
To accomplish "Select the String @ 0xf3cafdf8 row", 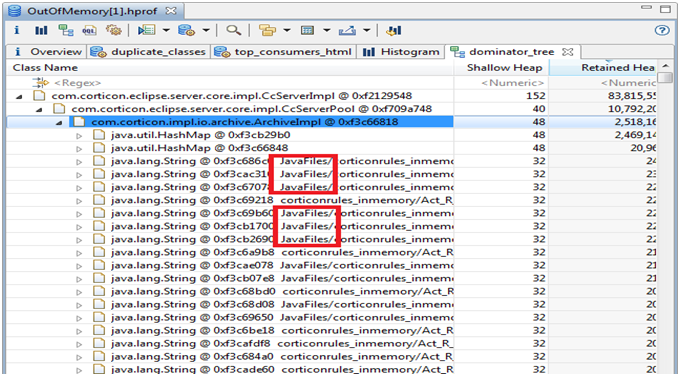I will 331,343.
